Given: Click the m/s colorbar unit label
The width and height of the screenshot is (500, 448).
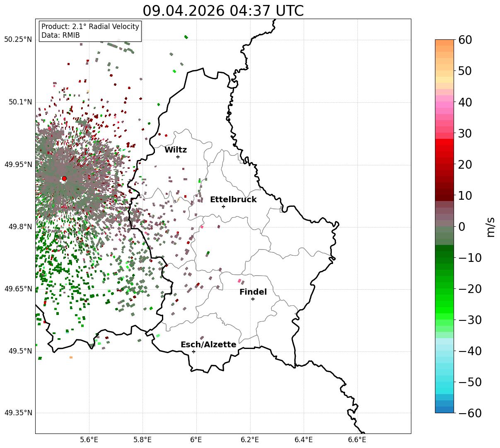Looking at the screenshot, I should click(x=490, y=226).
